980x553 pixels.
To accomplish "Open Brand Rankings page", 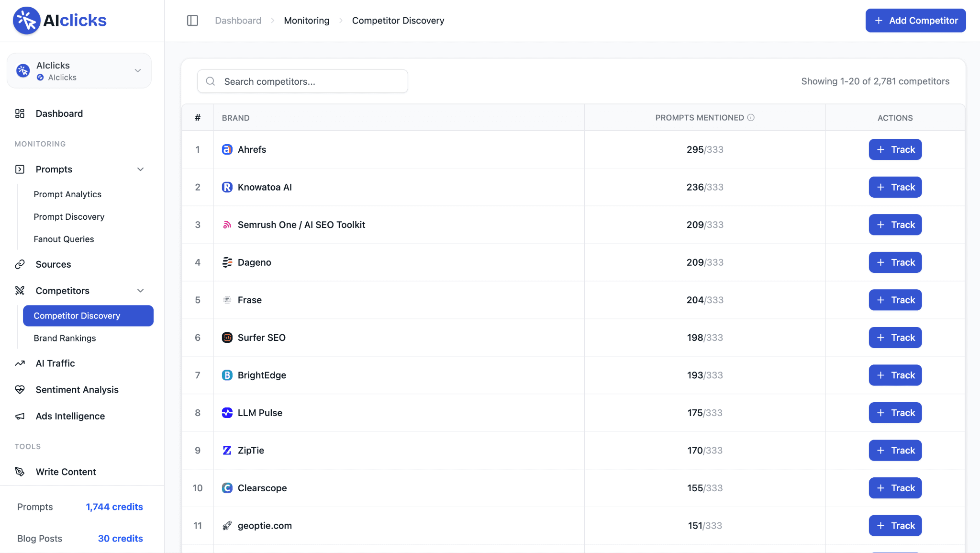I will coord(65,339).
